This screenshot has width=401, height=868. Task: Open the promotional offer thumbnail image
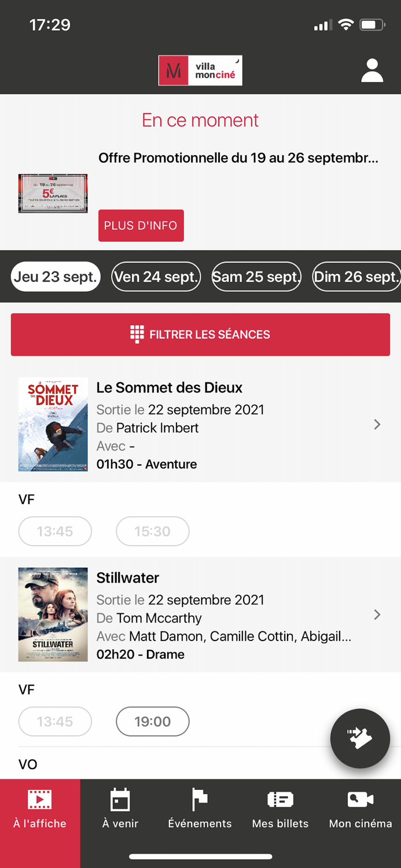point(53,193)
